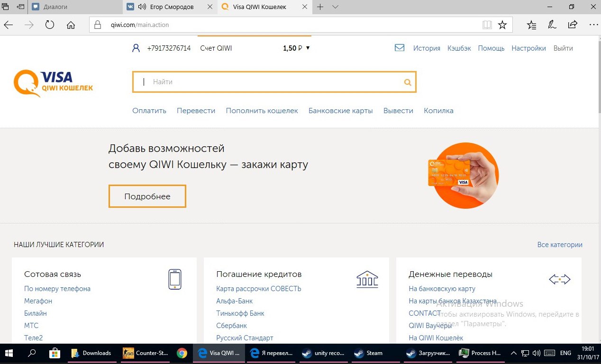Open Банковские карты menu item
Image resolution: width=601 pixels, height=364 pixels.
pos(341,111)
